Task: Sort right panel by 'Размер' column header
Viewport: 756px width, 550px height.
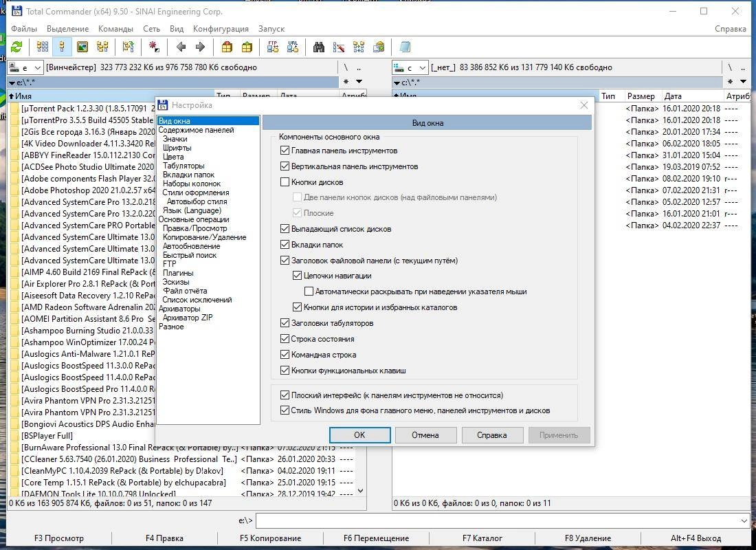Action: (641, 96)
